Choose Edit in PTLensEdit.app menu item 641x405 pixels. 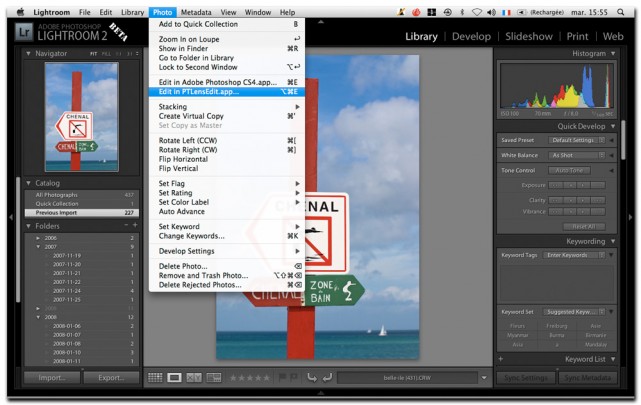click(227, 92)
